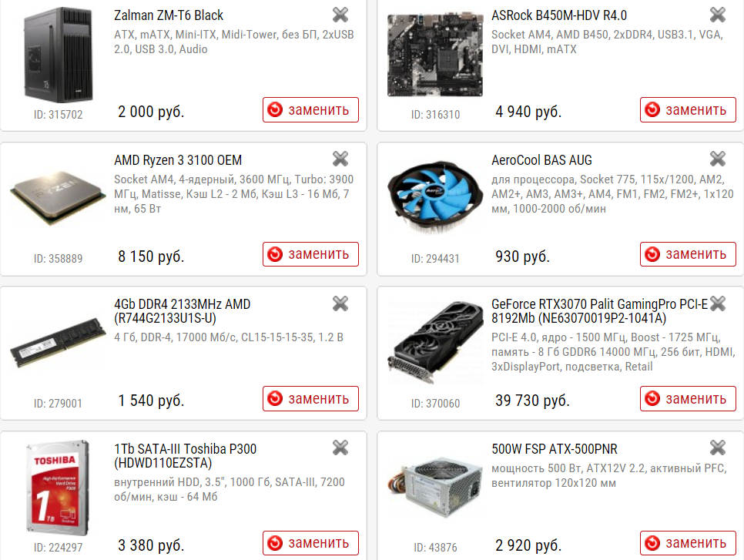The width and height of the screenshot is (744, 560).
Task: Replace the ASRock B450M motherboard
Action: [688, 109]
